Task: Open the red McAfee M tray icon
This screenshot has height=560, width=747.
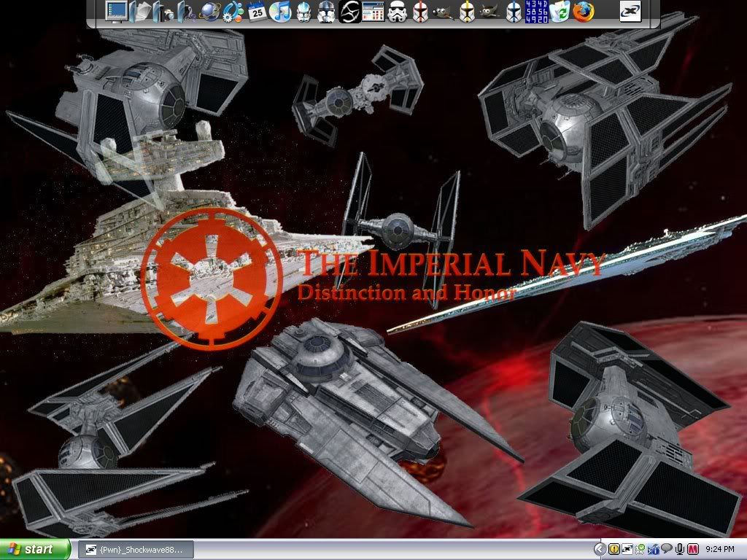Action: [693, 550]
